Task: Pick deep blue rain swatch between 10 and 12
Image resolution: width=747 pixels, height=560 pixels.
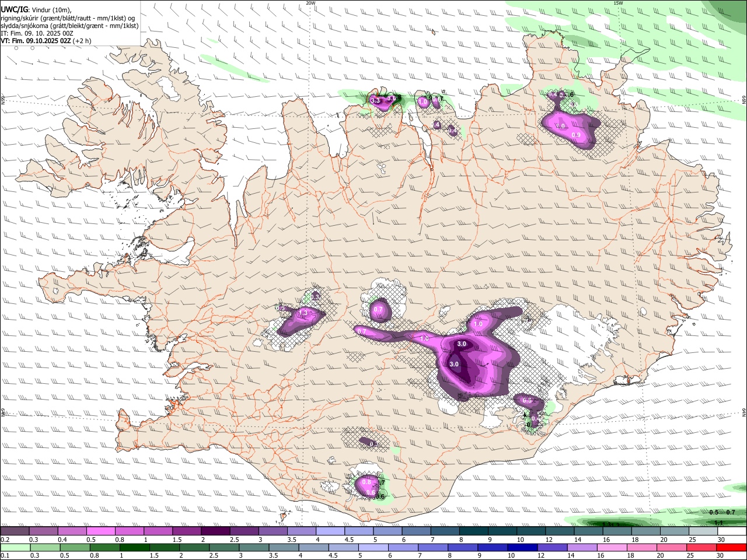Action: 523,548
